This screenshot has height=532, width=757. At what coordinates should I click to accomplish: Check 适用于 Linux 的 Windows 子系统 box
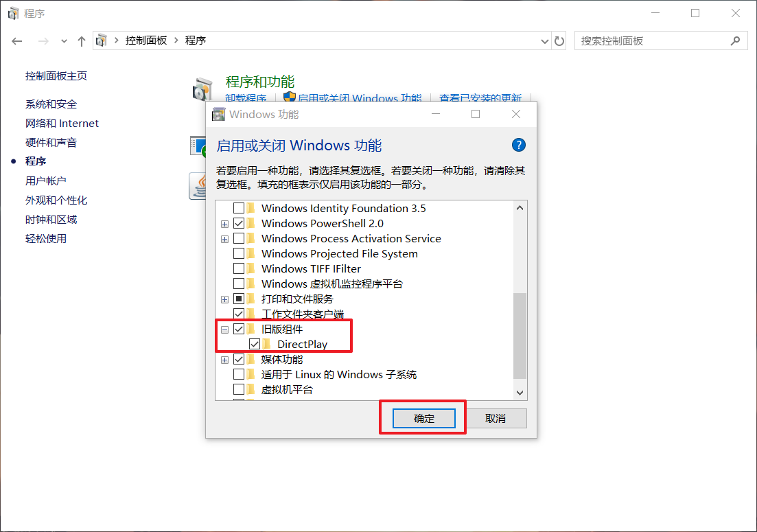tap(239, 374)
